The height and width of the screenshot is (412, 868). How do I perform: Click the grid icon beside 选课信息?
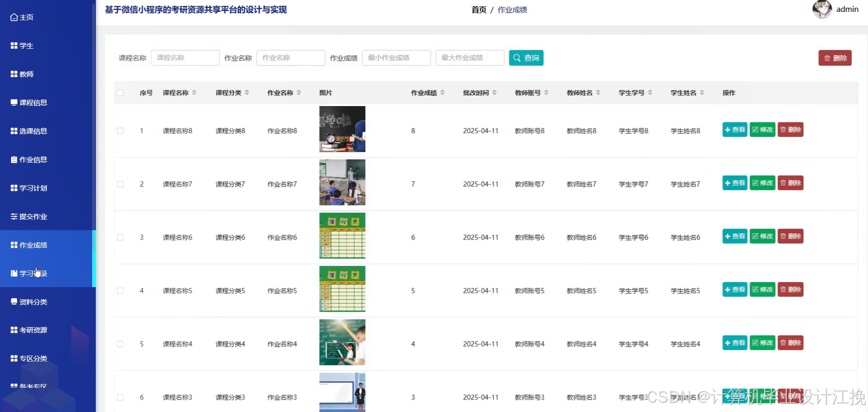click(14, 131)
